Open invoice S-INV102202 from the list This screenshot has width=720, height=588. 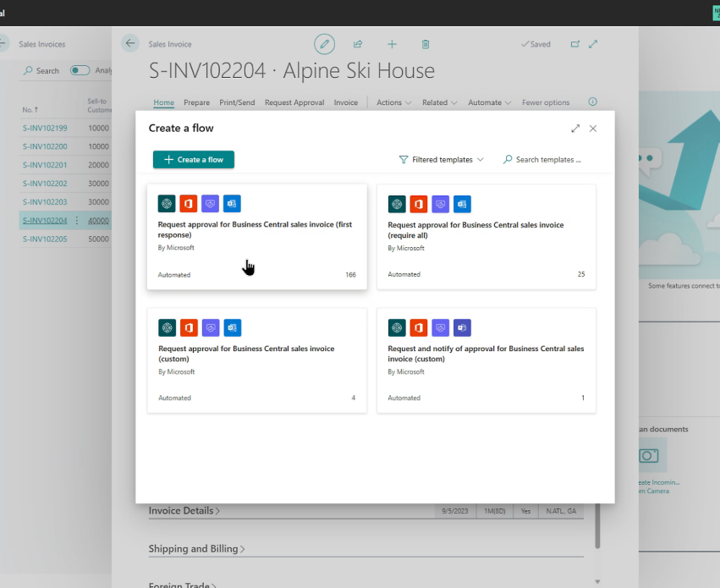click(45, 184)
